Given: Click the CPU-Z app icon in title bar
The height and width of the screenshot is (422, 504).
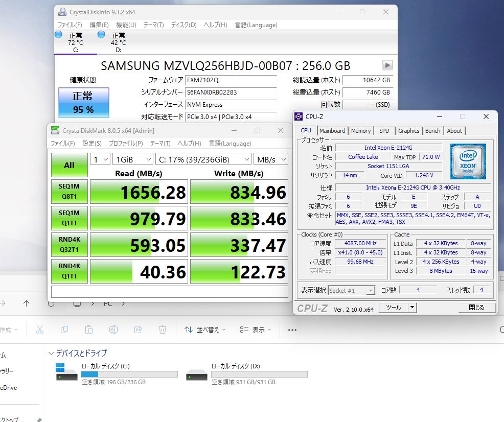Looking at the screenshot, I should coord(299,116).
